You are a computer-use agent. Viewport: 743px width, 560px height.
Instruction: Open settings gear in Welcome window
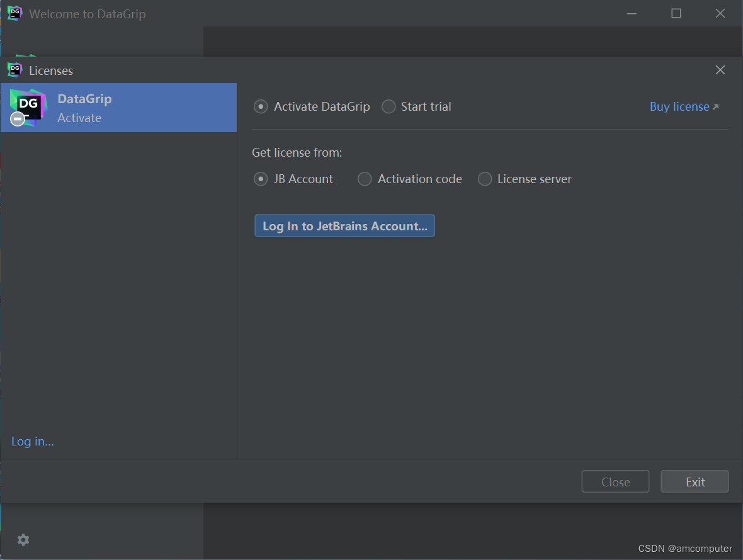pyautogui.click(x=23, y=540)
